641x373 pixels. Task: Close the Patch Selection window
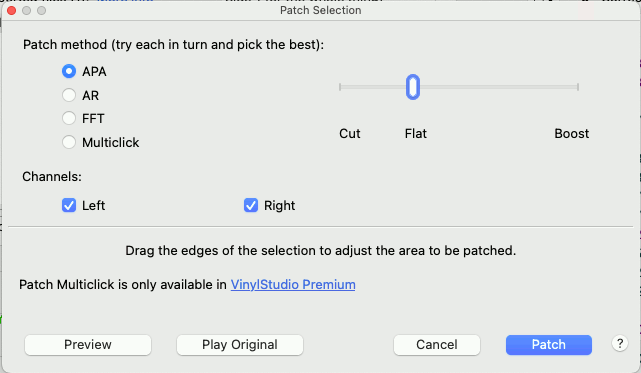(11, 10)
